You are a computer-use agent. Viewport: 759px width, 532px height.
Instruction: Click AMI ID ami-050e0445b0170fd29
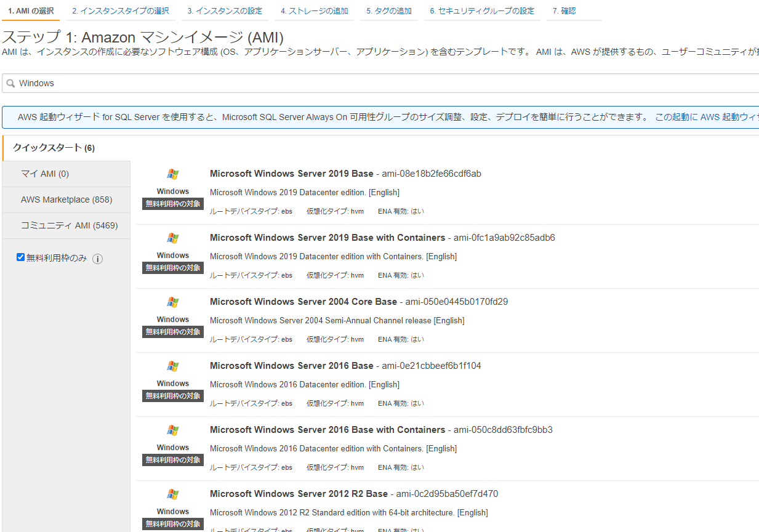click(x=457, y=302)
